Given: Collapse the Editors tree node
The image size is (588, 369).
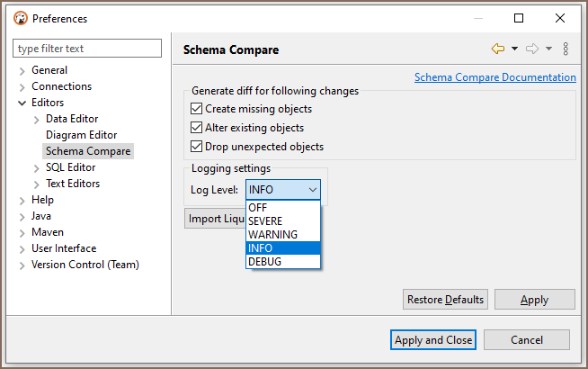Looking at the screenshot, I should (22, 103).
